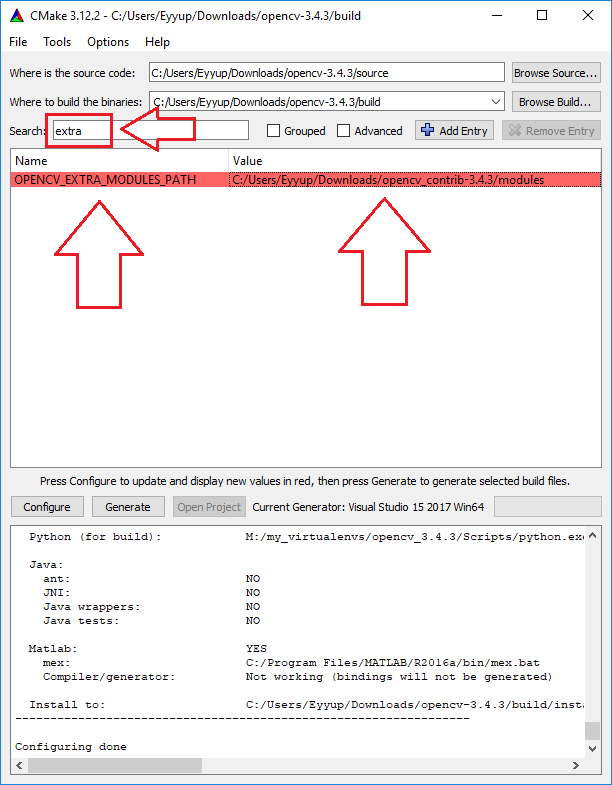Screen dimensions: 612x785
Task: Enable the Grouped checkbox
Action: (x=273, y=131)
